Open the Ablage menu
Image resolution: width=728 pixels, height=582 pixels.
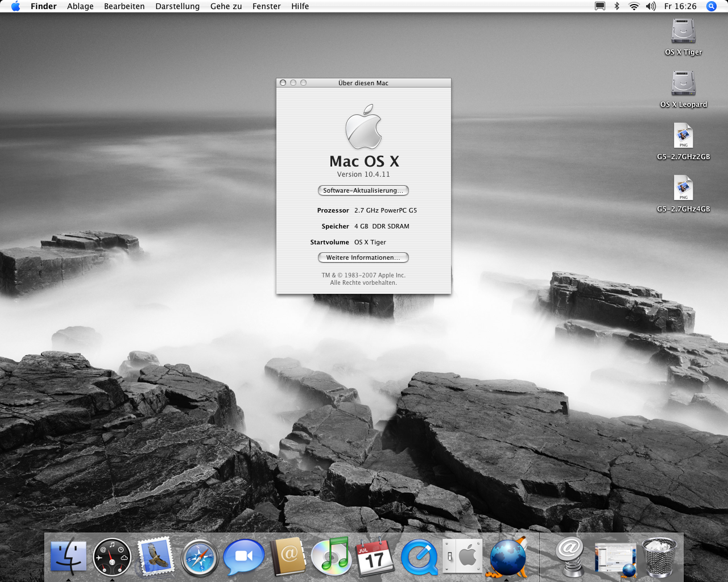[x=80, y=6]
